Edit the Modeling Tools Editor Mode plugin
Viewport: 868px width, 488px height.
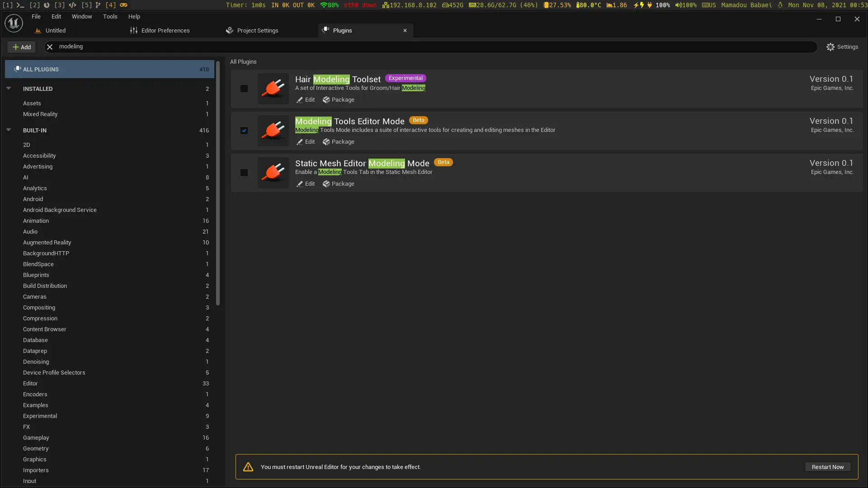(x=306, y=142)
